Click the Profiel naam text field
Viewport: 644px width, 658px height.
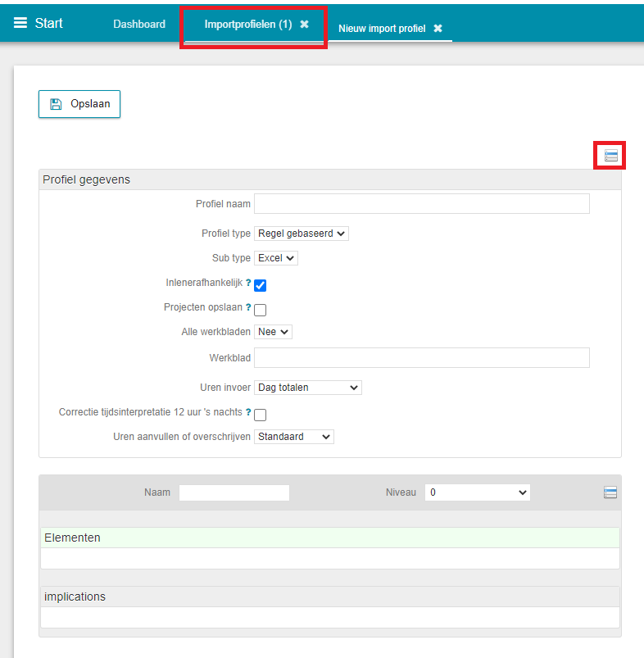point(421,204)
